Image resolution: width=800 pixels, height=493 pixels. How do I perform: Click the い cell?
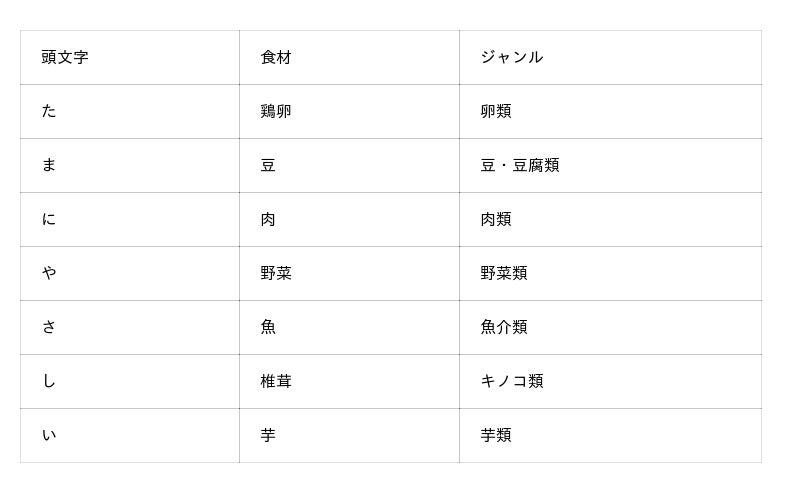130,435
